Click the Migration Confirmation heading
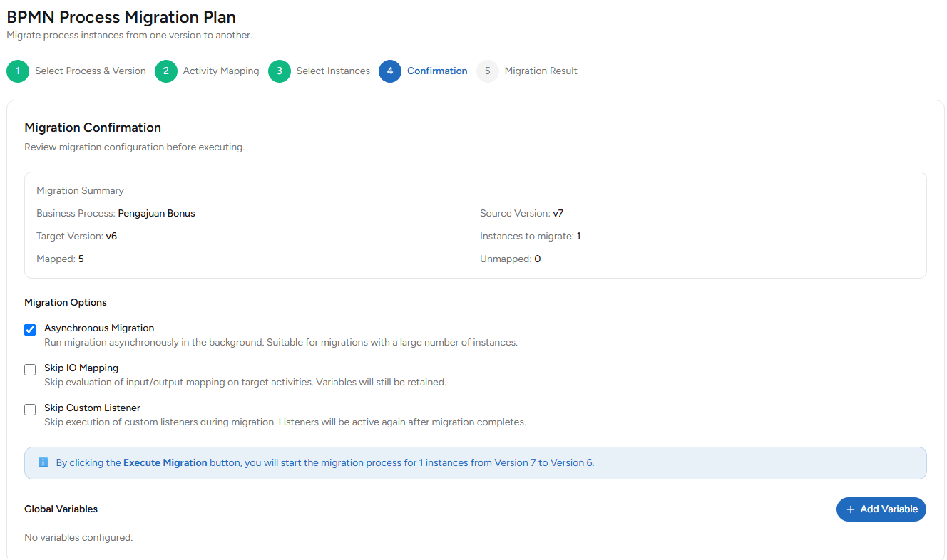Screen dimensions: 947x560 click(x=93, y=128)
